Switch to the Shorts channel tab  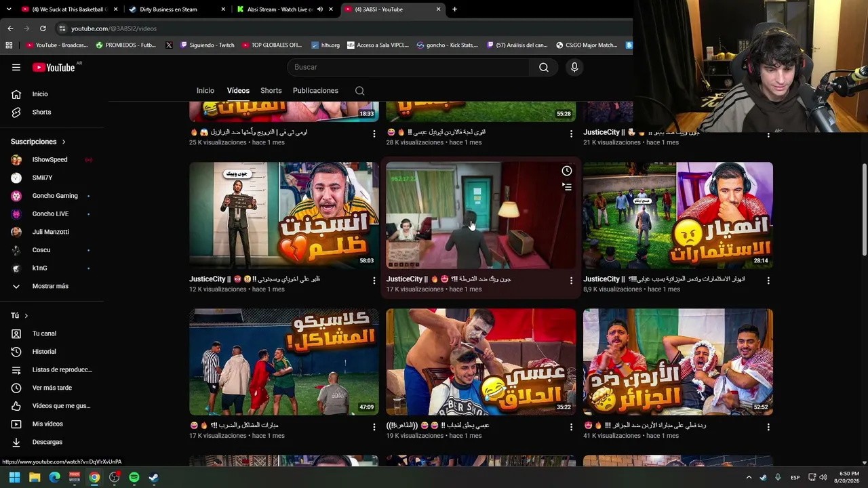(271, 91)
